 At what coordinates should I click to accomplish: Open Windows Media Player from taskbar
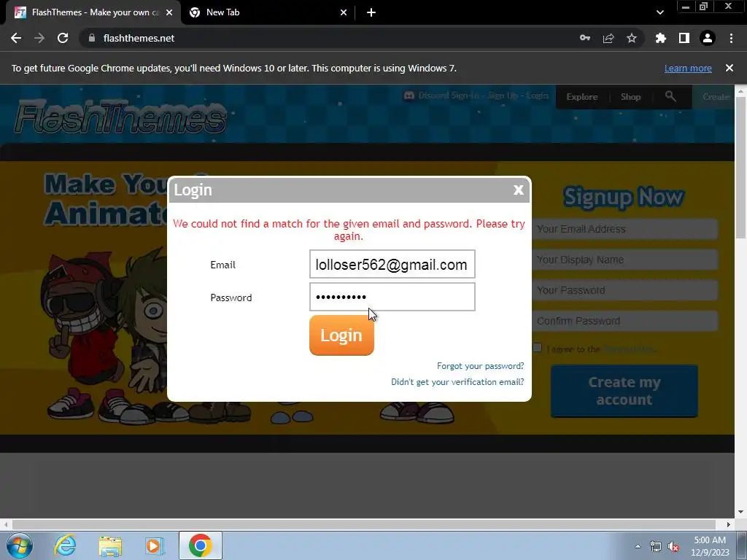(154, 545)
